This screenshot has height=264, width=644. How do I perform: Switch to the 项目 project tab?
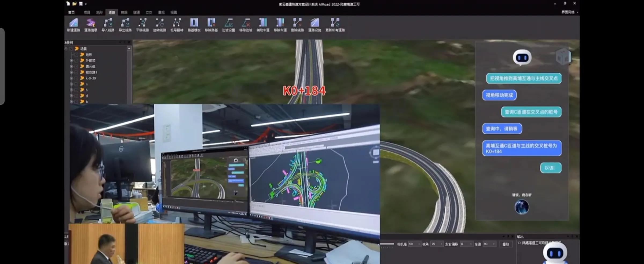point(87,12)
